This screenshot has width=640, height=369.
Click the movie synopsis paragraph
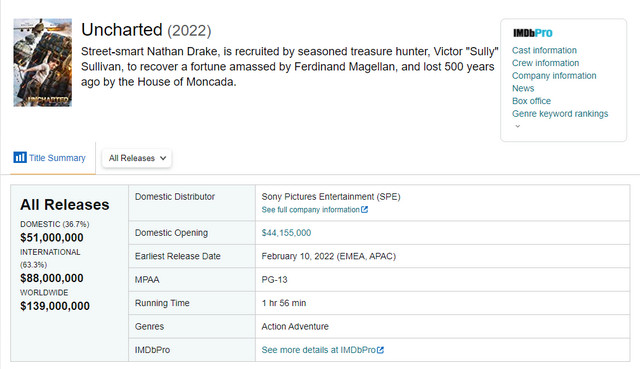point(289,67)
